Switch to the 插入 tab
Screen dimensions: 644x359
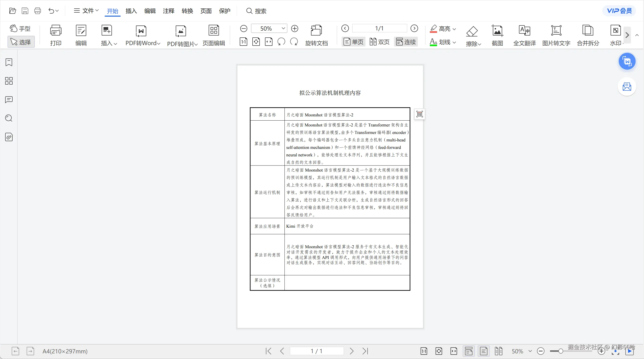pyautogui.click(x=131, y=11)
